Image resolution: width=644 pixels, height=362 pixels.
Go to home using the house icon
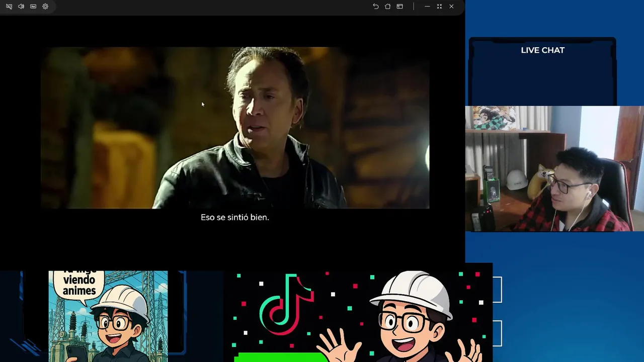pyautogui.click(x=387, y=7)
